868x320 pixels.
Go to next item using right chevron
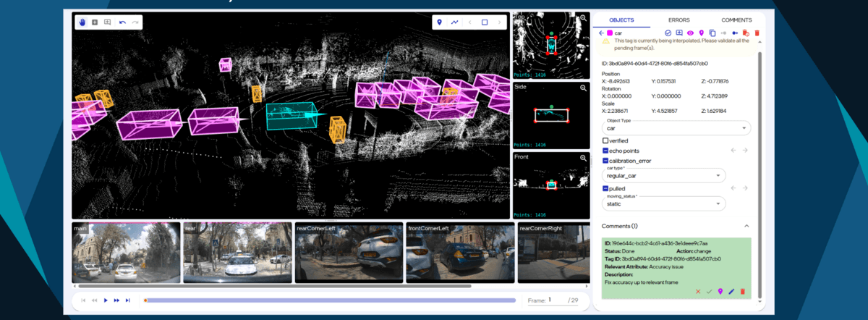499,22
